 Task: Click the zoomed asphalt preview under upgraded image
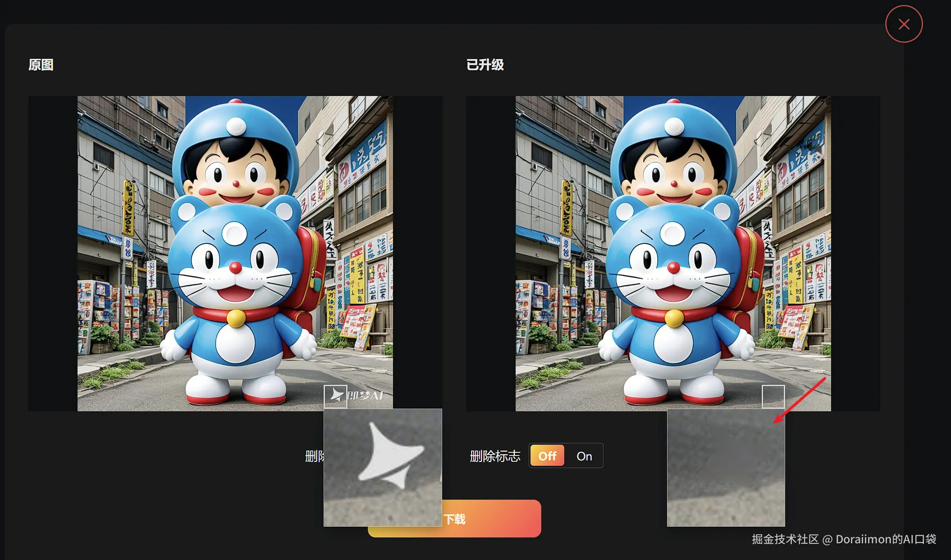[726, 468]
